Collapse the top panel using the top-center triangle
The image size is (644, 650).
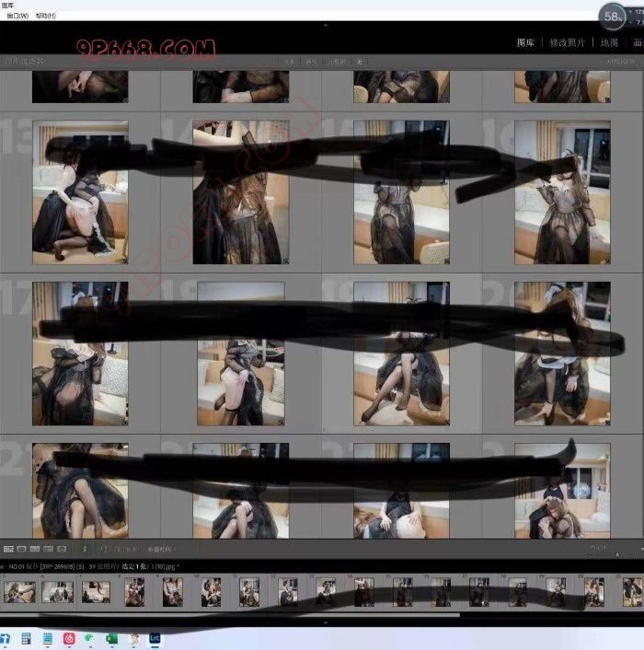(326, 25)
